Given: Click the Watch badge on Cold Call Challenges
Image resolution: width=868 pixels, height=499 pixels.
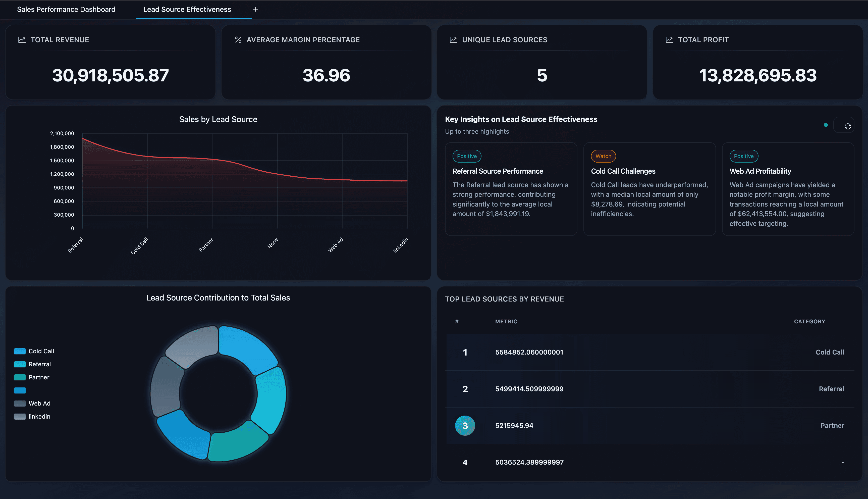Looking at the screenshot, I should pos(603,156).
